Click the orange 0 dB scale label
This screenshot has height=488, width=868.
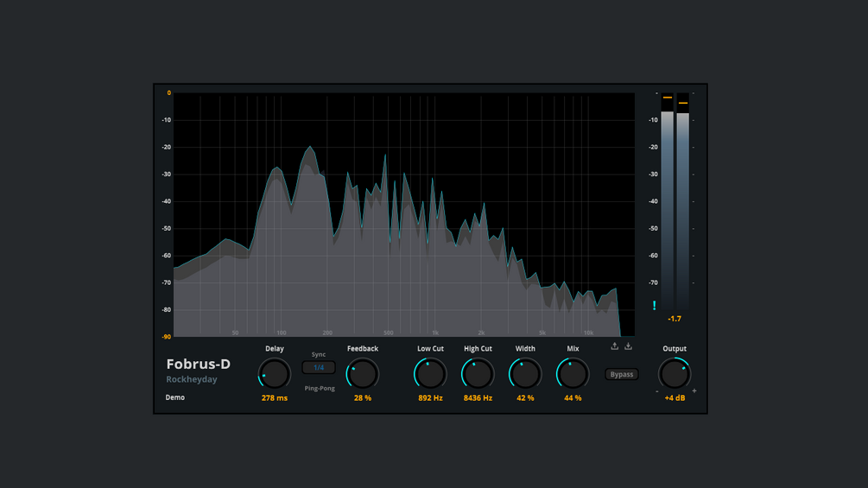click(x=168, y=93)
